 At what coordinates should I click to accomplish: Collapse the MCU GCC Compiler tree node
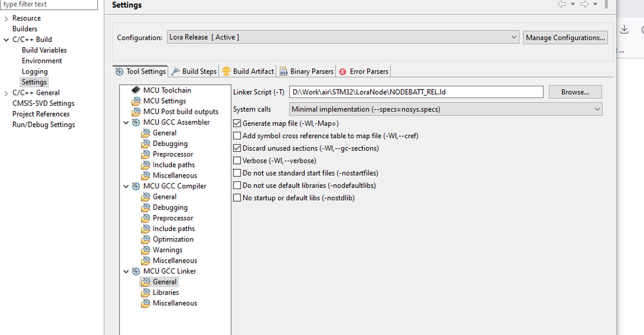126,187
